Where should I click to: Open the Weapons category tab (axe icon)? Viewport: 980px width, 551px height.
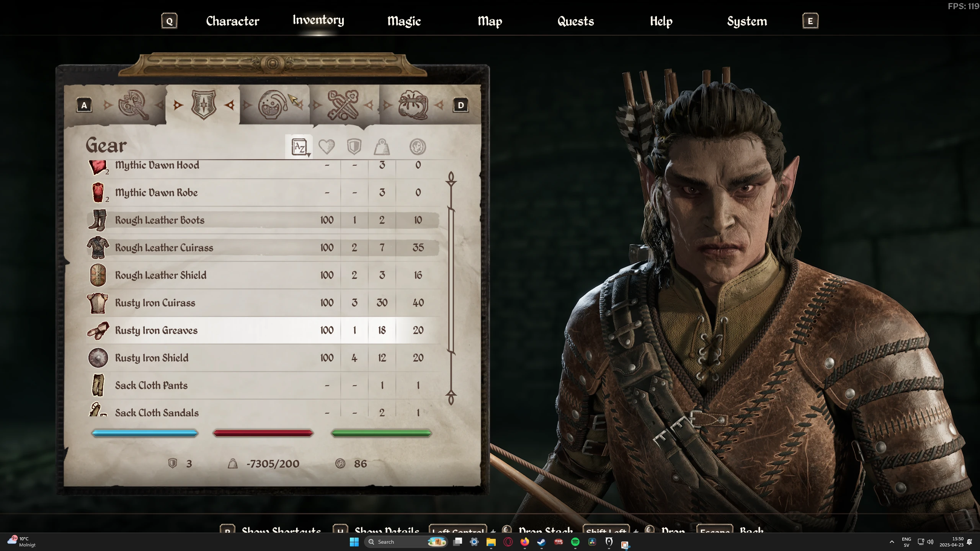point(133,104)
